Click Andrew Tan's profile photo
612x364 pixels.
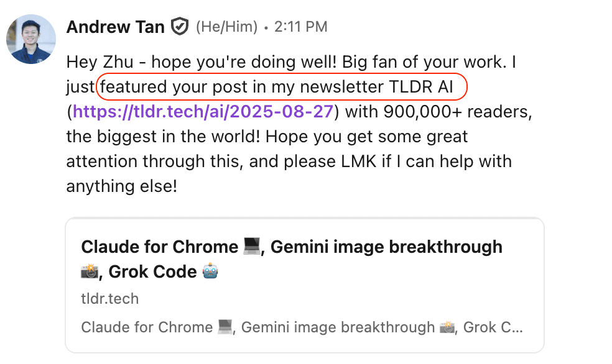(31, 39)
